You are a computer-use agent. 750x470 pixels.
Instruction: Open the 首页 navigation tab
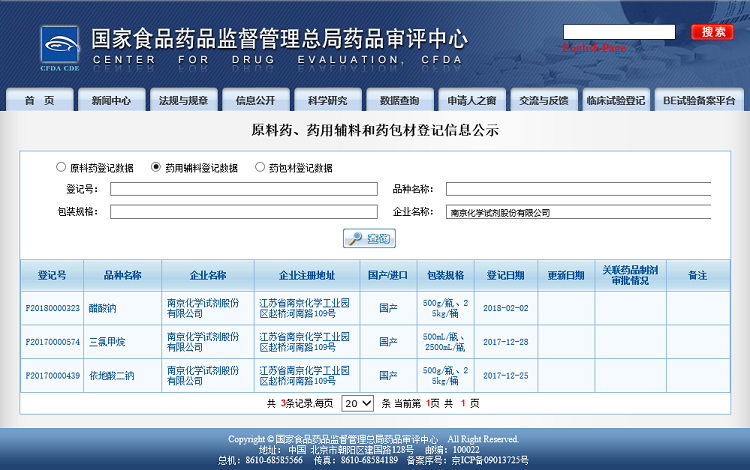(39, 100)
